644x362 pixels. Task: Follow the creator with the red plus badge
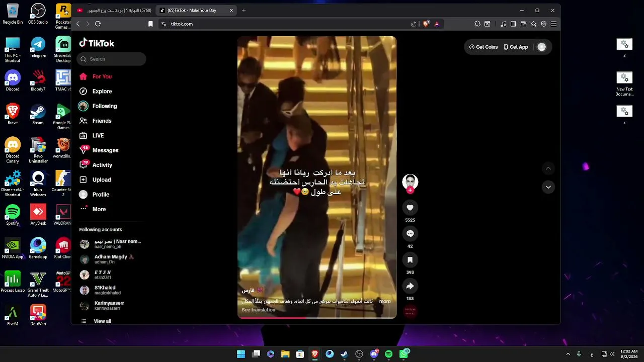410,191
